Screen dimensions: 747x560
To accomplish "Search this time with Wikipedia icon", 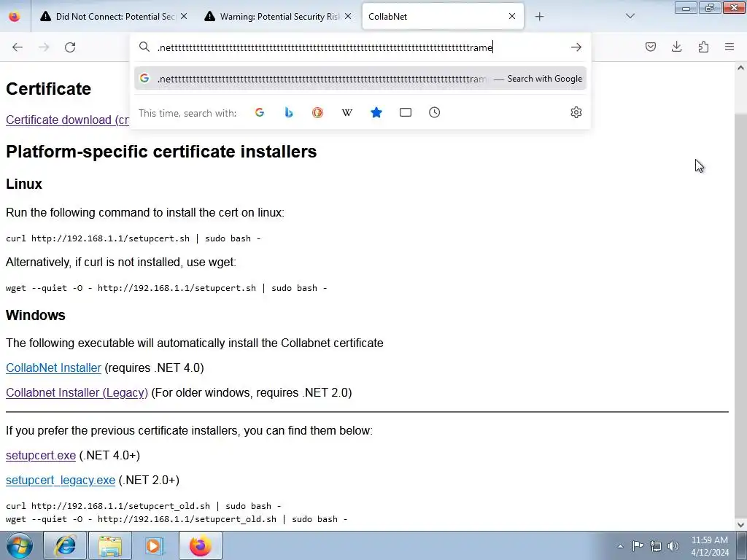I will [x=347, y=112].
